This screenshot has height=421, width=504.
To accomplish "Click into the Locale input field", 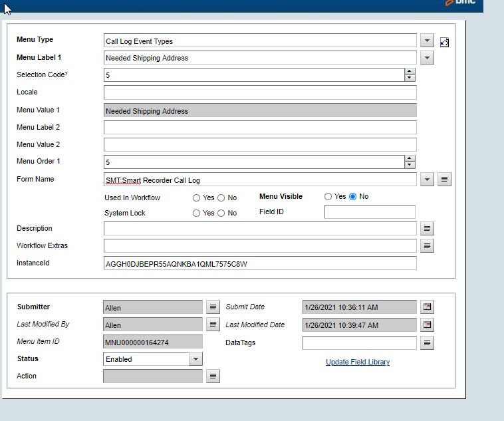I will [260, 92].
